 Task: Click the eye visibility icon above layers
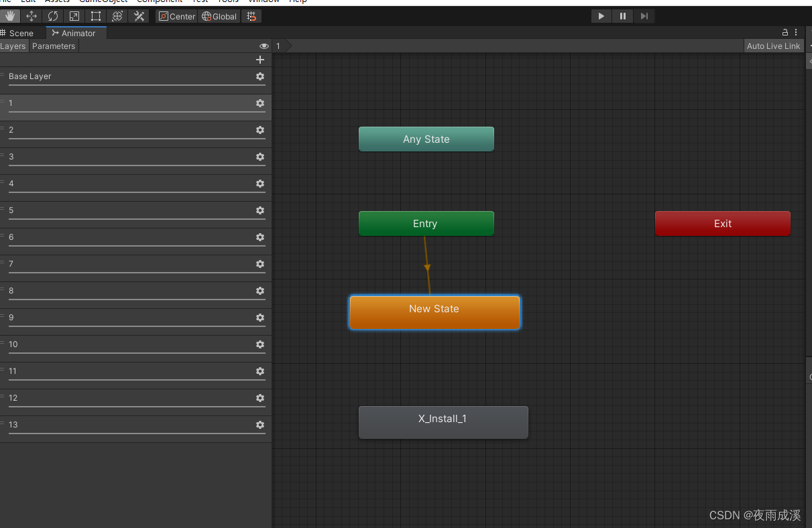click(264, 46)
